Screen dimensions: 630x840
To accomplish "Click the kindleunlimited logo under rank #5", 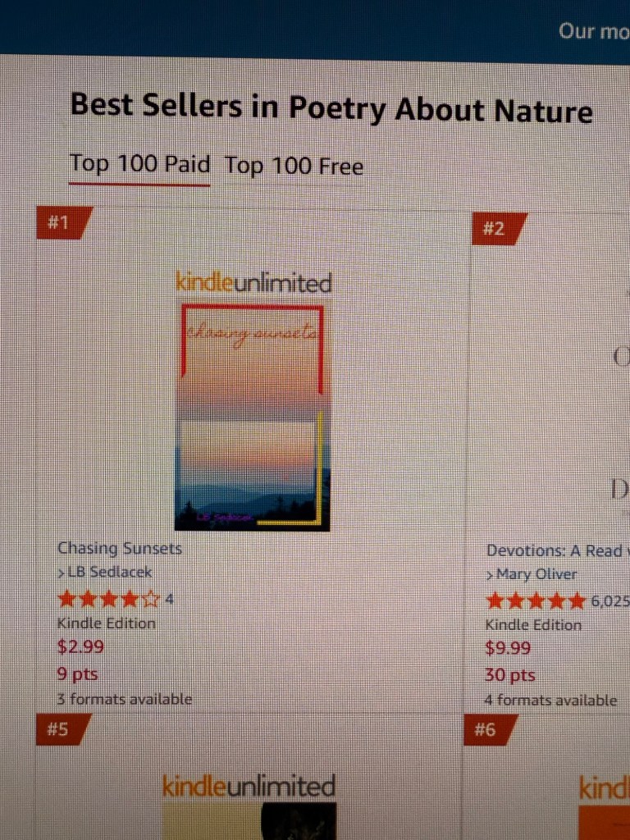I will (249, 787).
